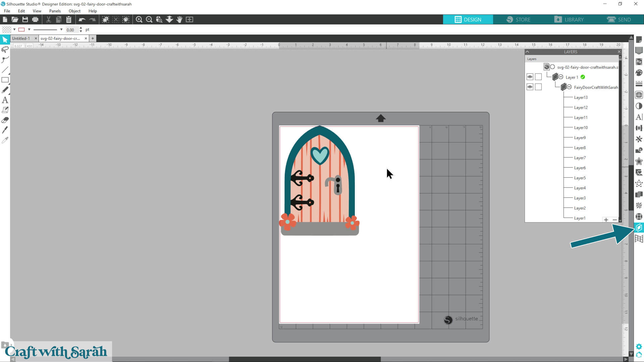Select Layer7 in the layers tree
This screenshot has width=644, height=362.
pos(580,158)
